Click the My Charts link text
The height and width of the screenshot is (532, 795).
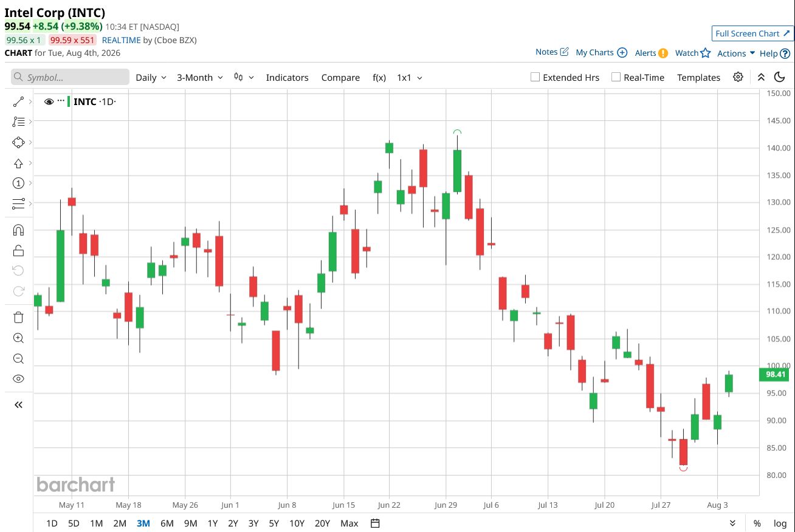point(594,53)
